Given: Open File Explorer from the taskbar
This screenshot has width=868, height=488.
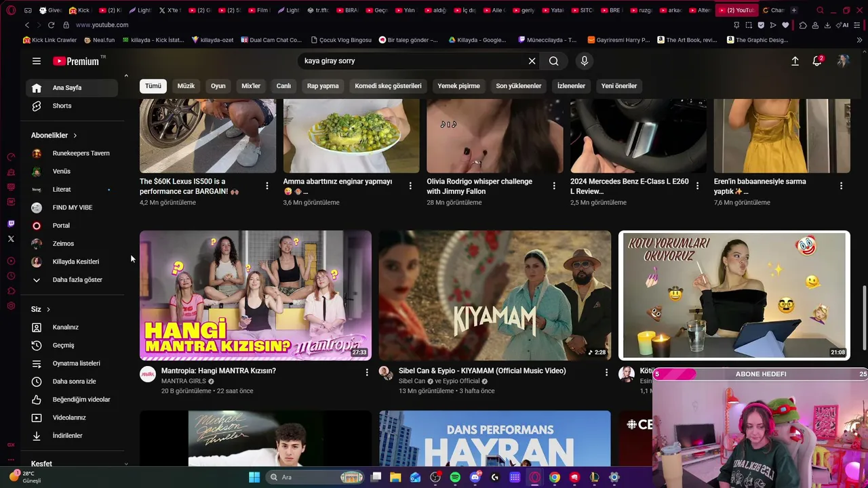Looking at the screenshot, I should coord(395,477).
